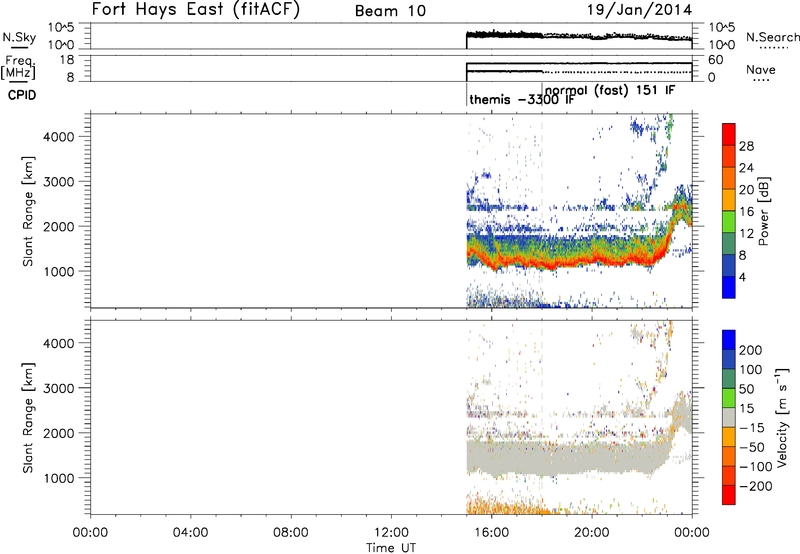
Task: Click the 'CPID' label
Action: click(x=22, y=95)
